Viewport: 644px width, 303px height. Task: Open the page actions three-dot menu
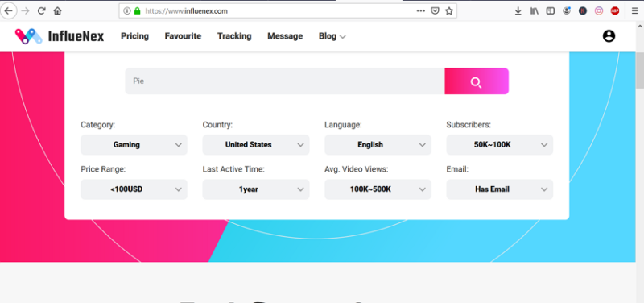[420, 11]
